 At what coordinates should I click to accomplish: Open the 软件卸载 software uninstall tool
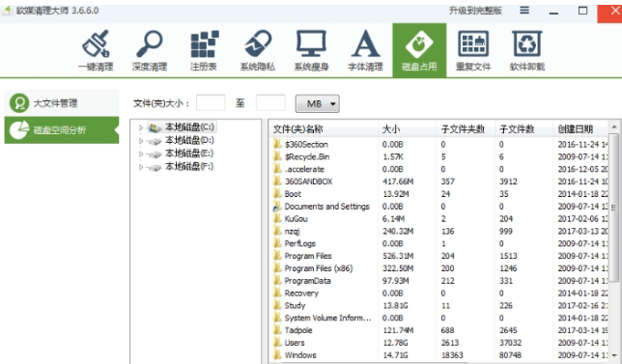[527, 50]
